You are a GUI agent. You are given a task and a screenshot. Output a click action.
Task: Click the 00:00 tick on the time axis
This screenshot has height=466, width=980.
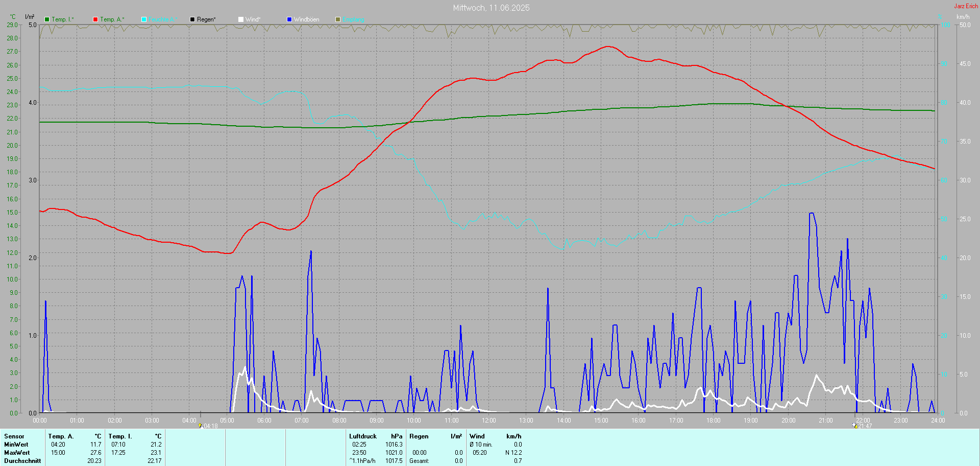pos(40,421)
